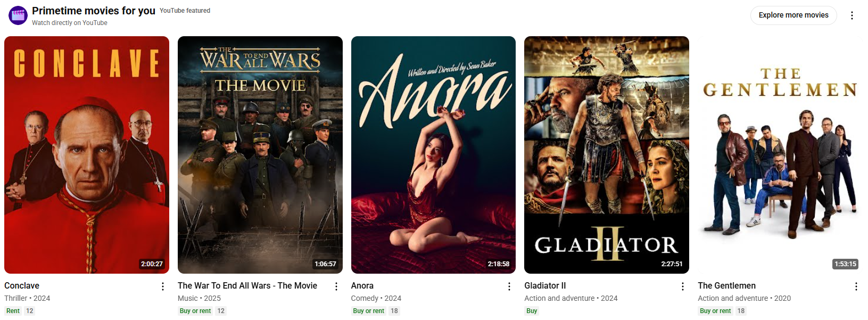Click the Gladiator II title link

coord(545,286)
